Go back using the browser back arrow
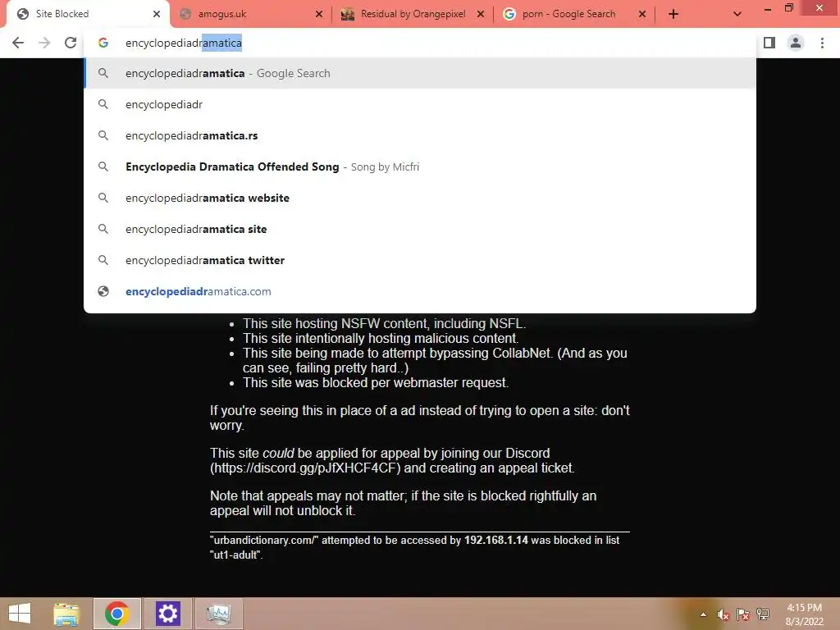 point(18,43)
